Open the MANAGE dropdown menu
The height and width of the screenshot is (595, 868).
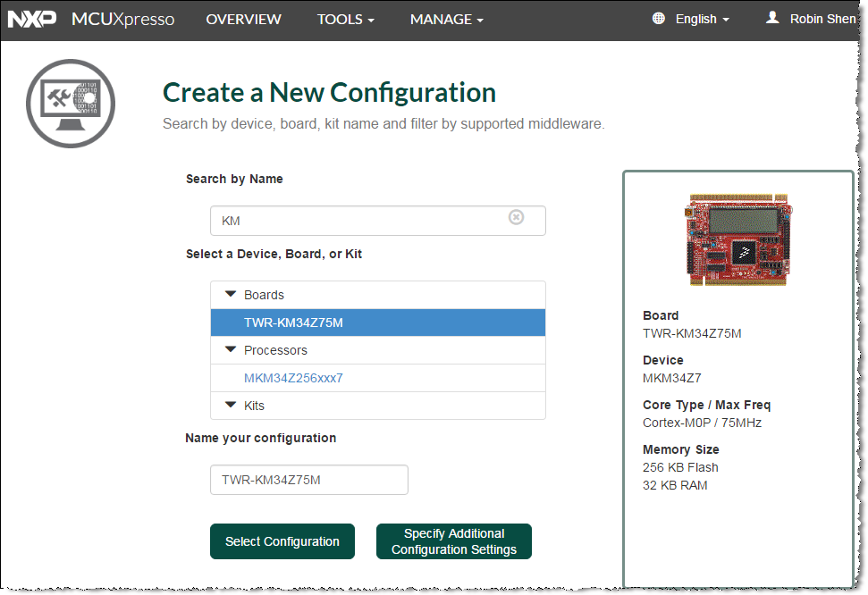coord(447,20)
